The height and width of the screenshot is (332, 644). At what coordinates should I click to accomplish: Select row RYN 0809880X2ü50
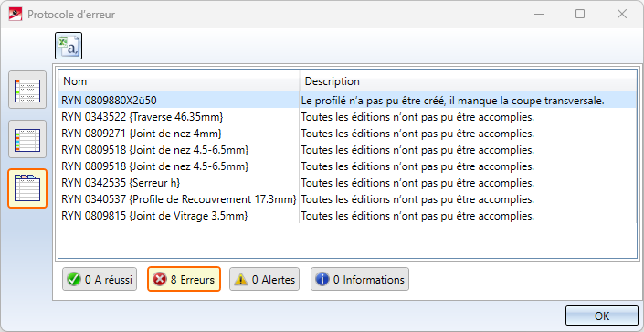point(347,101)
